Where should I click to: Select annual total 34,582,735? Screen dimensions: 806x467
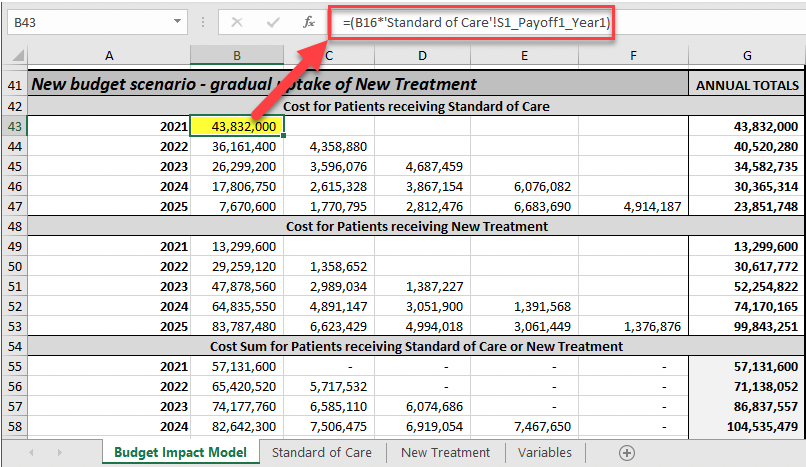(747, 166)
